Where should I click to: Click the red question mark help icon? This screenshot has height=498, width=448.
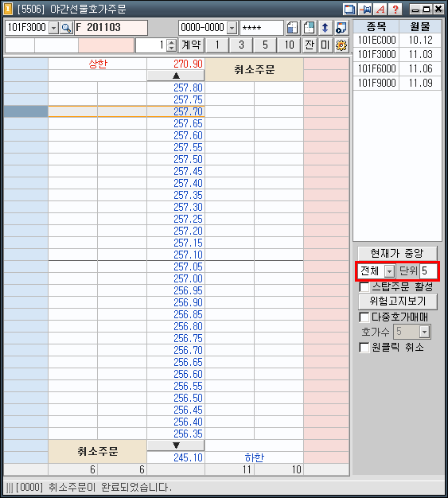coord(395,10)
